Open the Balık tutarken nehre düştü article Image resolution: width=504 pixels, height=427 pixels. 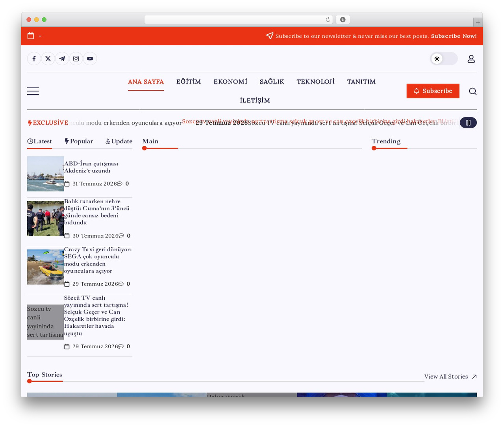pyautogui.click(x=97, y=212)
